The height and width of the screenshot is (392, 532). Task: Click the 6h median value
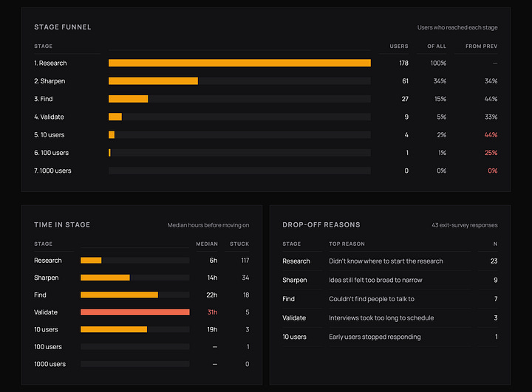[214, 261]
